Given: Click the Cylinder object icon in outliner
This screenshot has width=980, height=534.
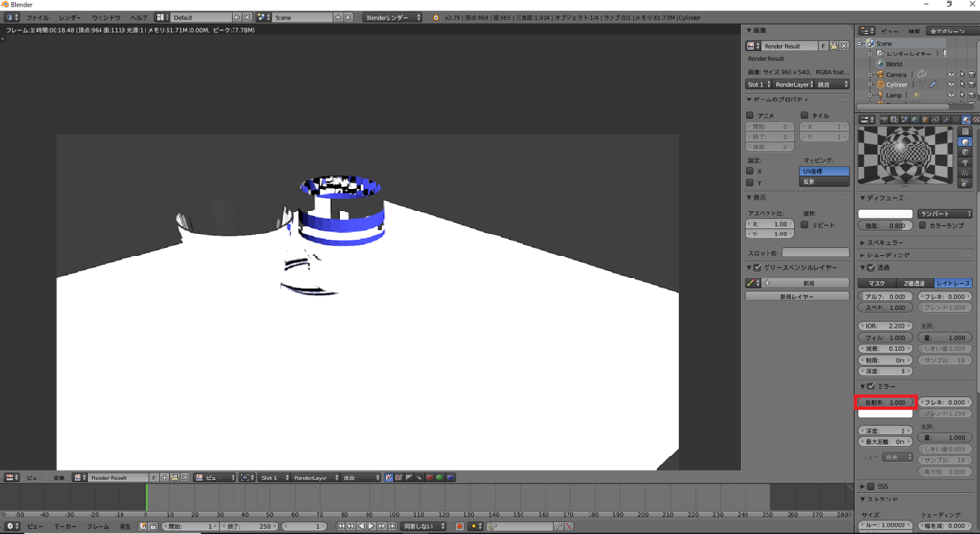Looking at the screenshot, I should [x=880, y=84].
